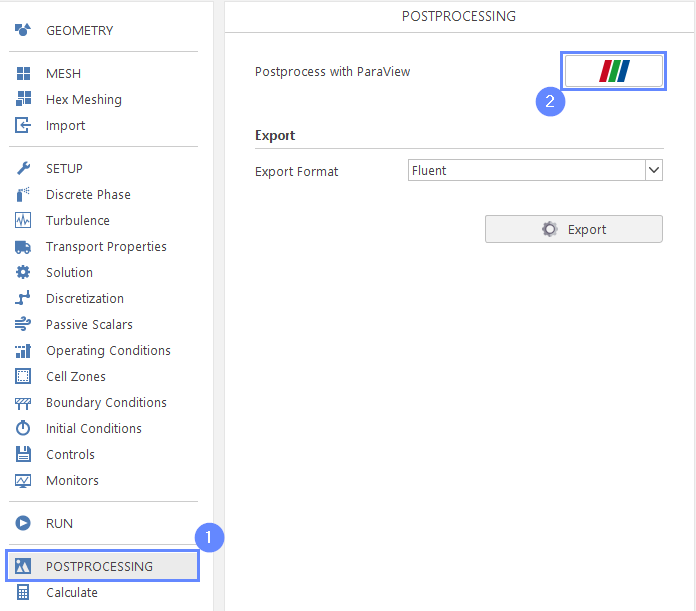Viewport: 696px width, 611px height.
Task: Select the Fluent export format field
Action: coord(535,170)
